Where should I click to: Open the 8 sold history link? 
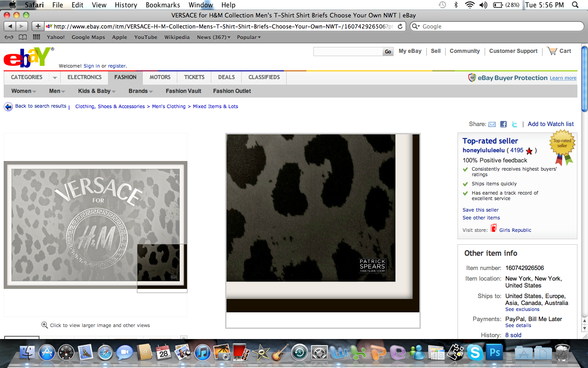pyautogui.click(x=514, y=335)
